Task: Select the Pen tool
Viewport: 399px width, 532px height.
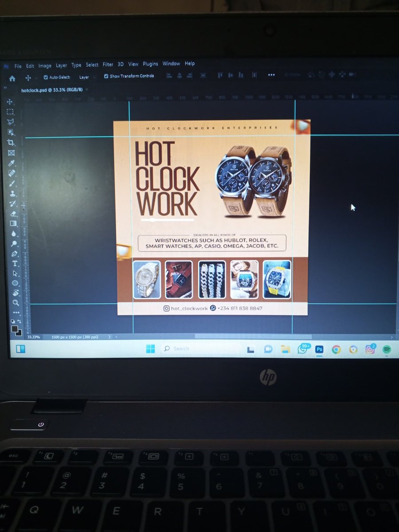Action: click(x=14, y=254)
